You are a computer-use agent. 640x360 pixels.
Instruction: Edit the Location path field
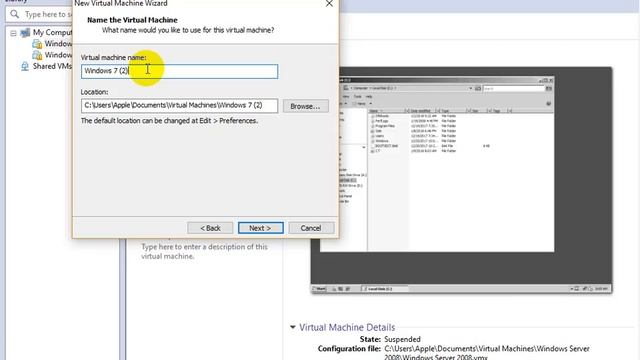179,106
